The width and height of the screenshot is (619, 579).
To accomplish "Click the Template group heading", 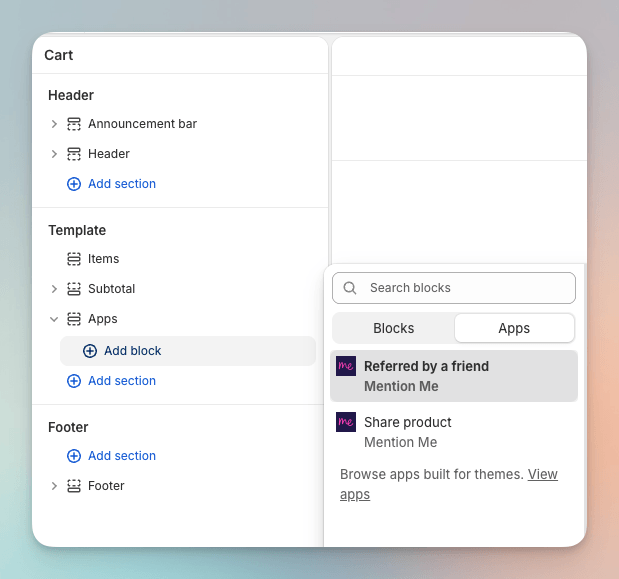I will [77, 230].
